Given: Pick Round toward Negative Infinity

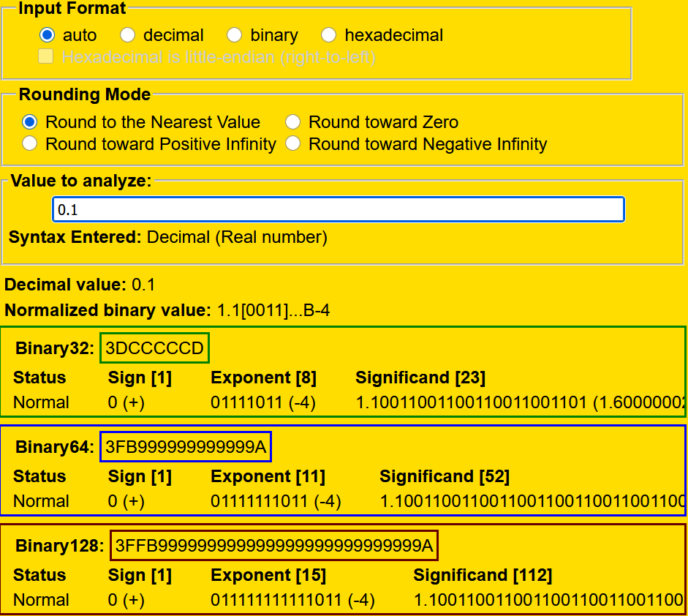Looking at the screenshot, I should click(292, 144).
